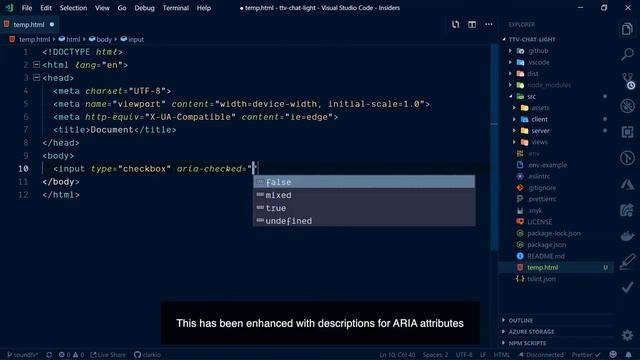The height and width of the screenshot is (360, 640).
Task: Expand the AZURE STORAGE section
Action: (531, 332)
